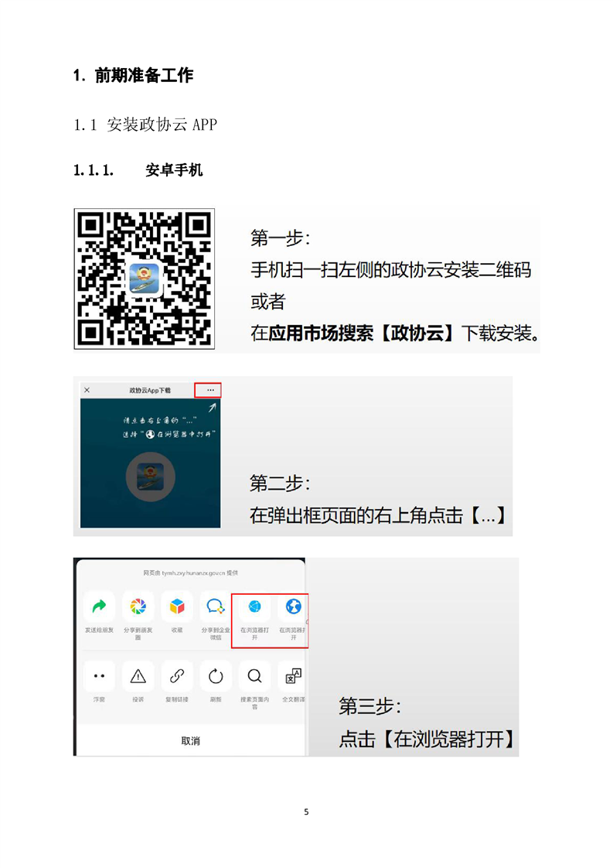Tap the 搜索页面内容 magnifier icon
The image size is (613, 868).
coord(254,676)
